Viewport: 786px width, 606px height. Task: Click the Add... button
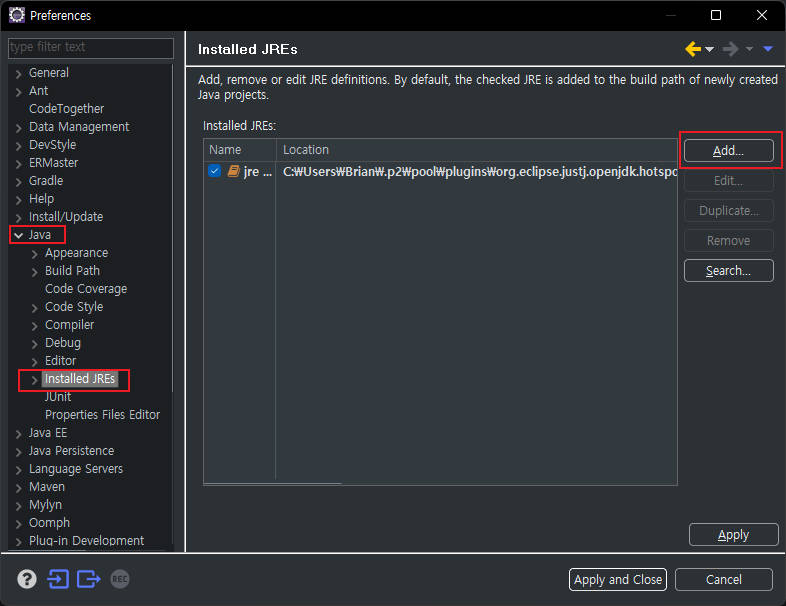728,150
